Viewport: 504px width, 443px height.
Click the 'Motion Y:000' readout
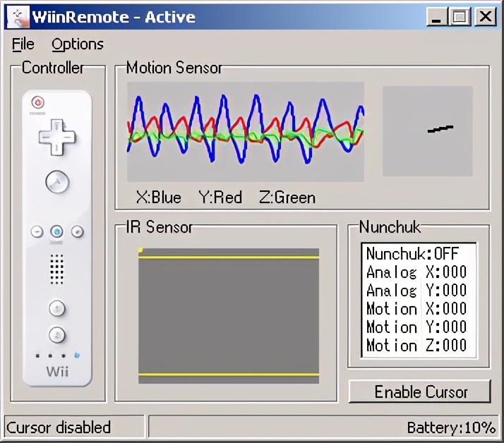(x=416, y=327)
